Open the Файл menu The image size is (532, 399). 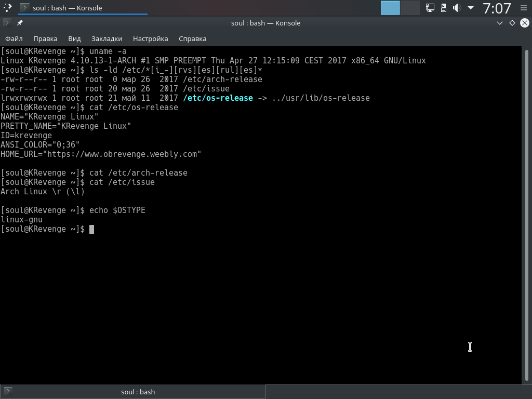pos(14,38)
